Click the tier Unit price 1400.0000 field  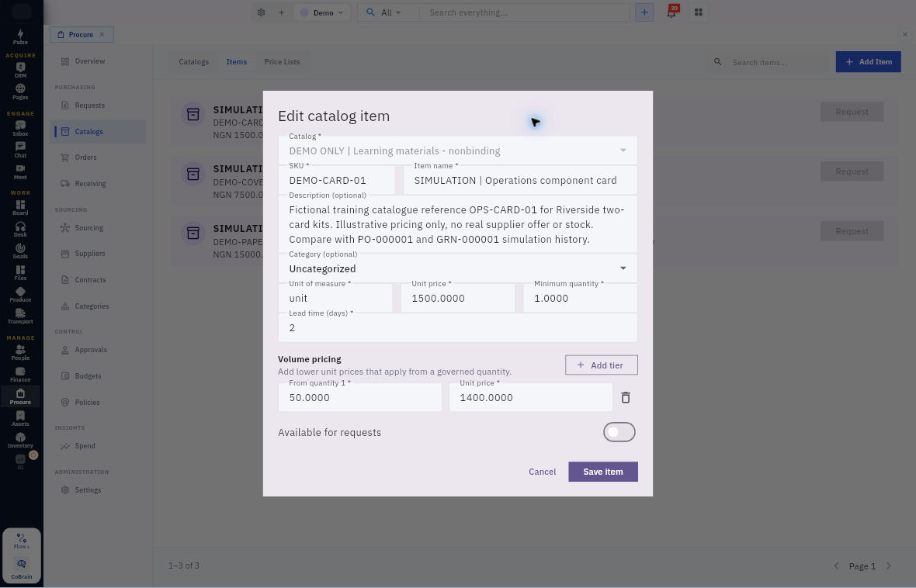point(530,397)
